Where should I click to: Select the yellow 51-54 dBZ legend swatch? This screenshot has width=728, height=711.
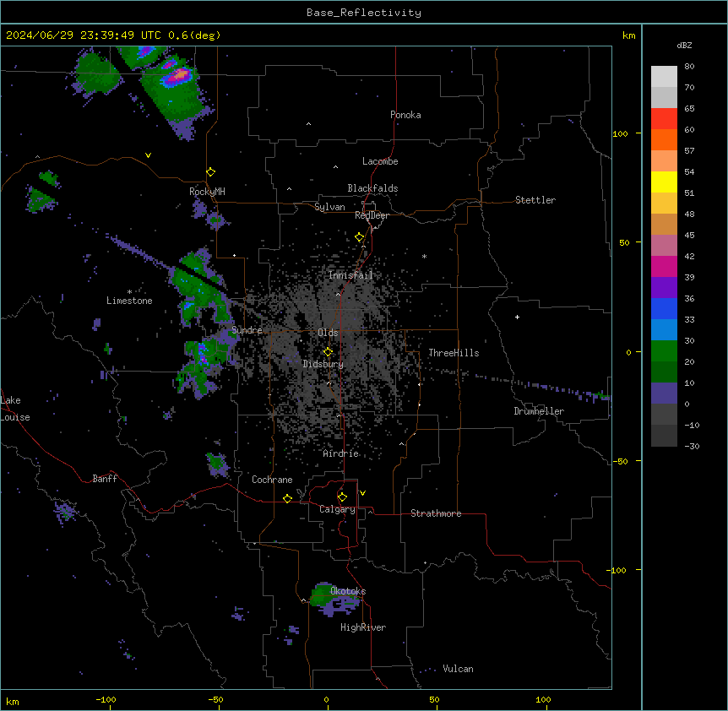(664, 182)
